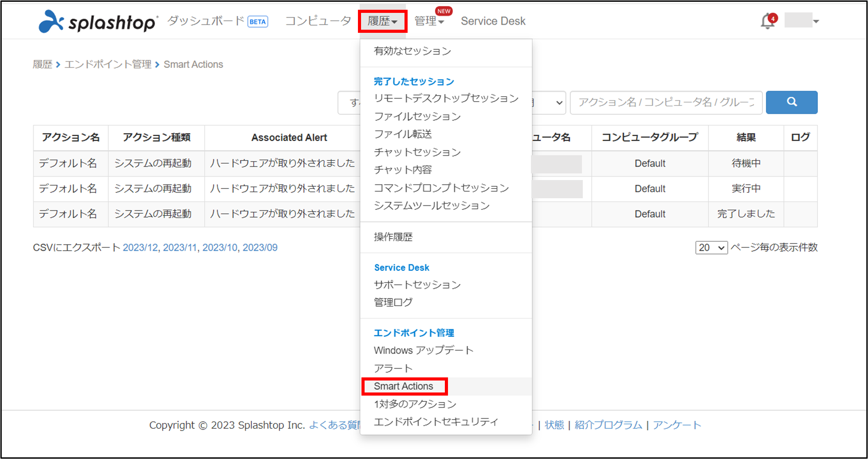
Task: Click the アクション種類 column header
Action: tap(157, 137)
